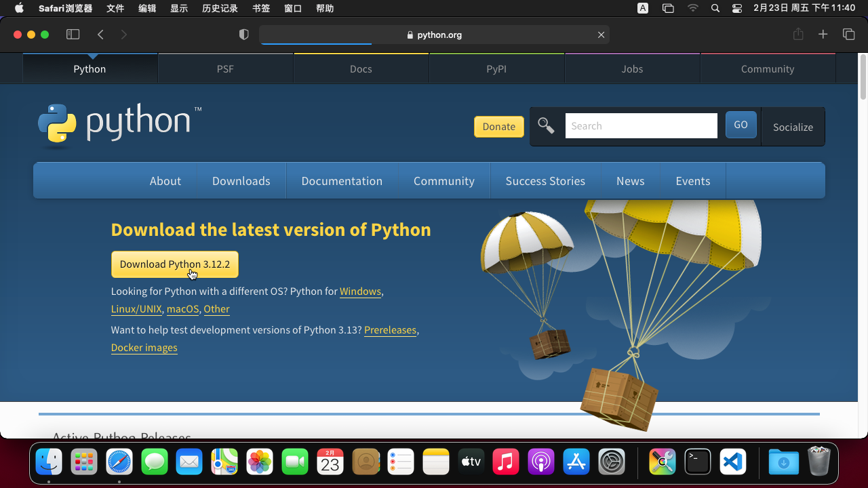
Task: Click the Safari share icon
Action: [x=798, y=34]
